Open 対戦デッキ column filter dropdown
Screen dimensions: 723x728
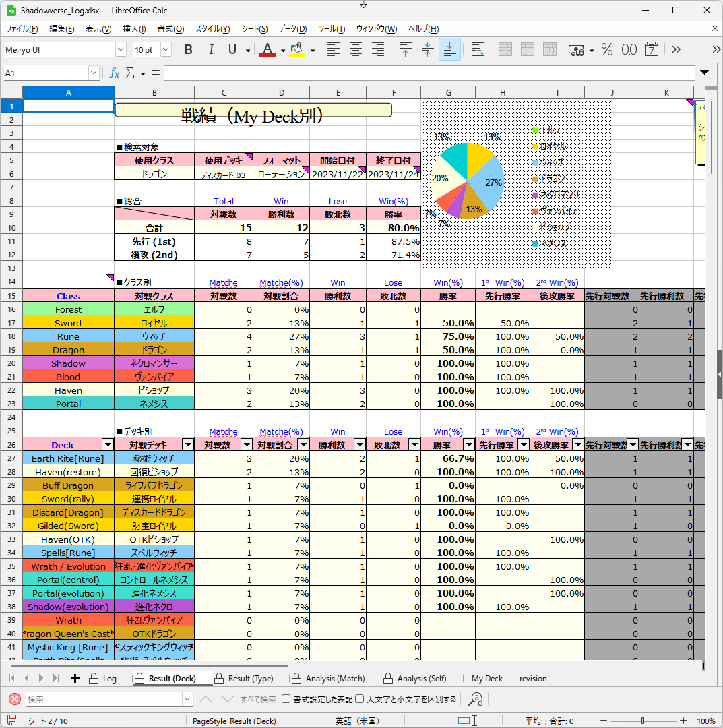[x=188, y=445]
